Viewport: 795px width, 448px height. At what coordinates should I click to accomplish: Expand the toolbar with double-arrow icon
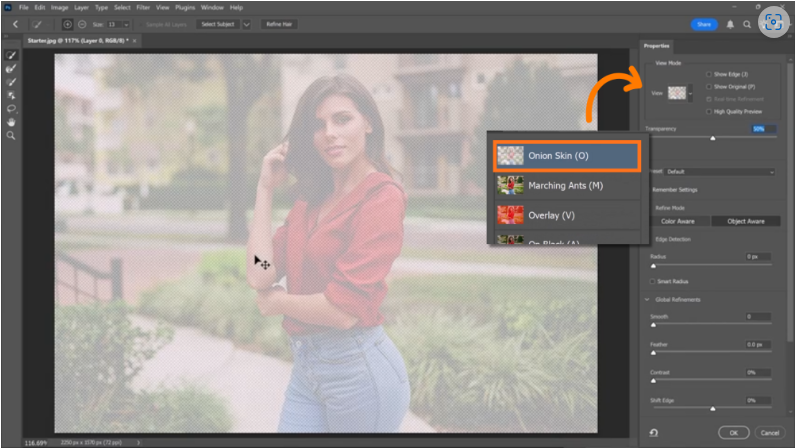[x=6, y=36]
